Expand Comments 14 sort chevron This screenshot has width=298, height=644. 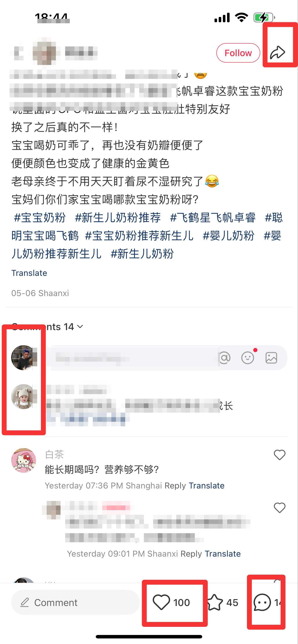click(x=80, y=326)
